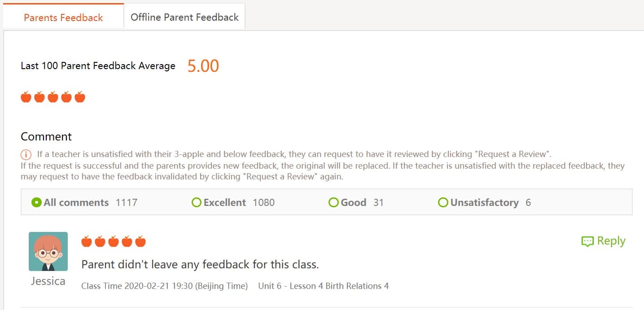The height and width of the screenshot is (310, 644).
Task: Click the Reply link text
Action: coord(611,241)
